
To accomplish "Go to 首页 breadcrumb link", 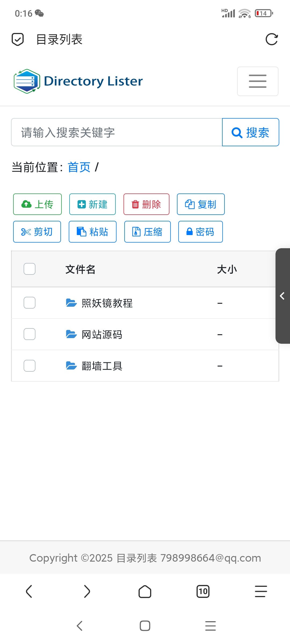I will point(79,167).
